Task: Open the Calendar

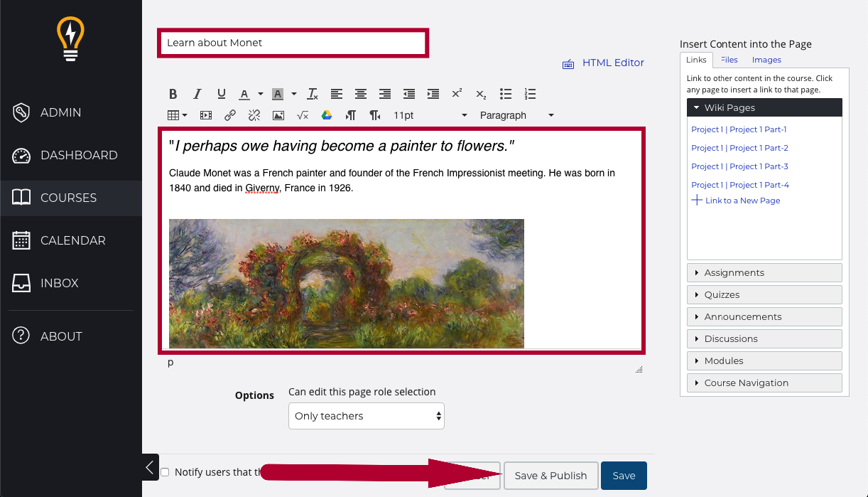Action: [71, 240]
